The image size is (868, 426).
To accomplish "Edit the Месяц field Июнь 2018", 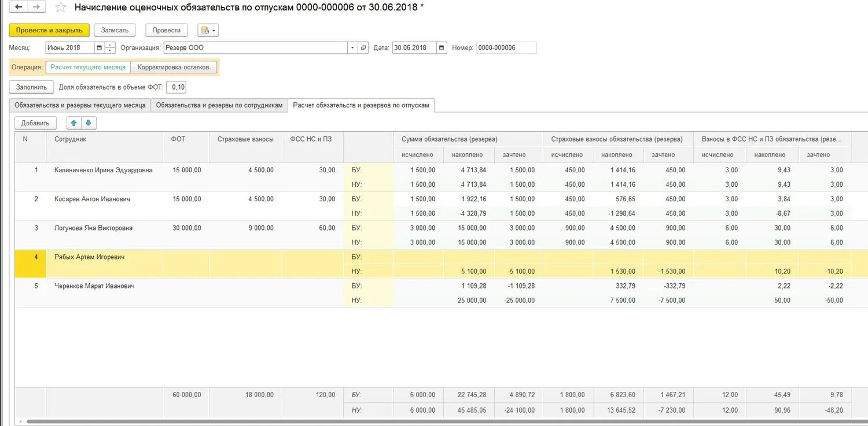I will click(70, 48).
